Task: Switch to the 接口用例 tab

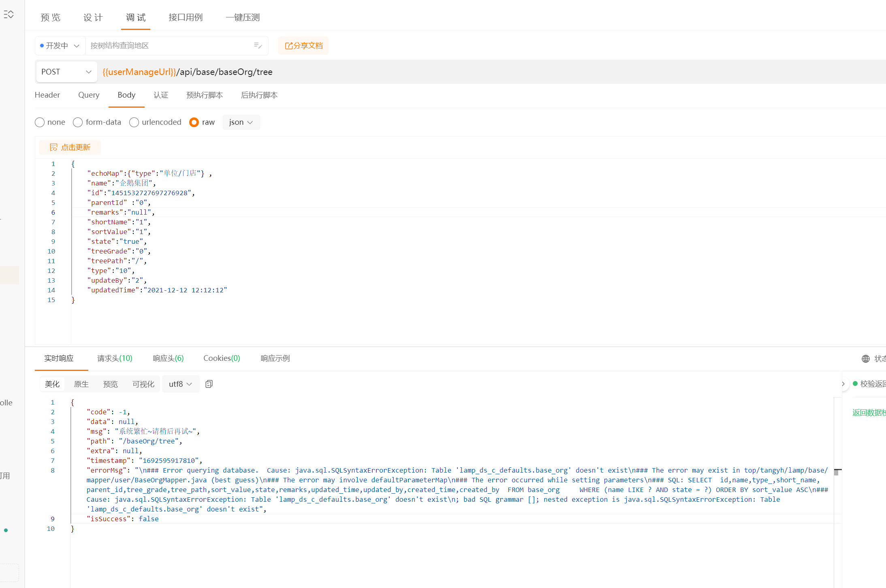Action: tap(186, 17)
